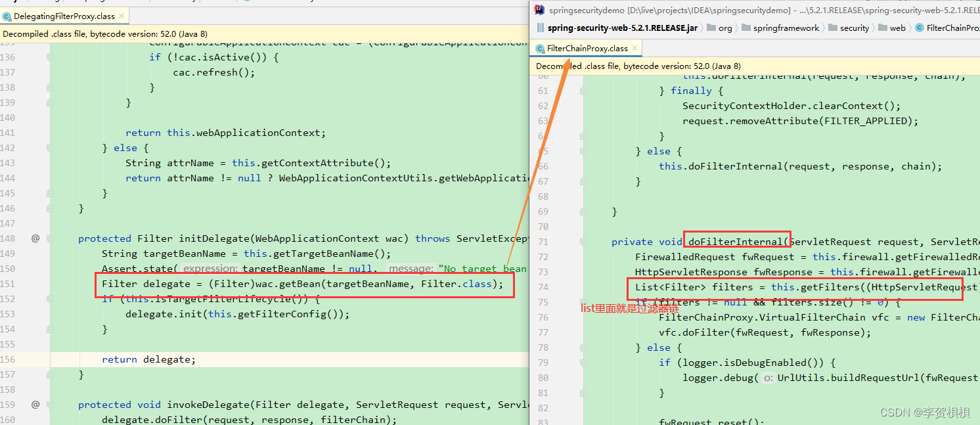Viewport: 980px width, 425px height.
Task: Click 'HttpServletResponse fwResponse' line 73
Action: coord(807,272)
